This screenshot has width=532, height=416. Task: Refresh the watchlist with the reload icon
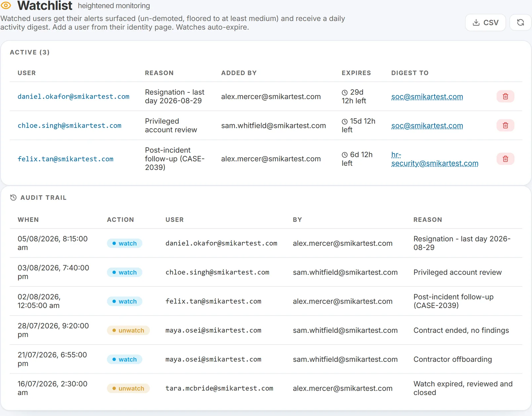pos(520,23)
